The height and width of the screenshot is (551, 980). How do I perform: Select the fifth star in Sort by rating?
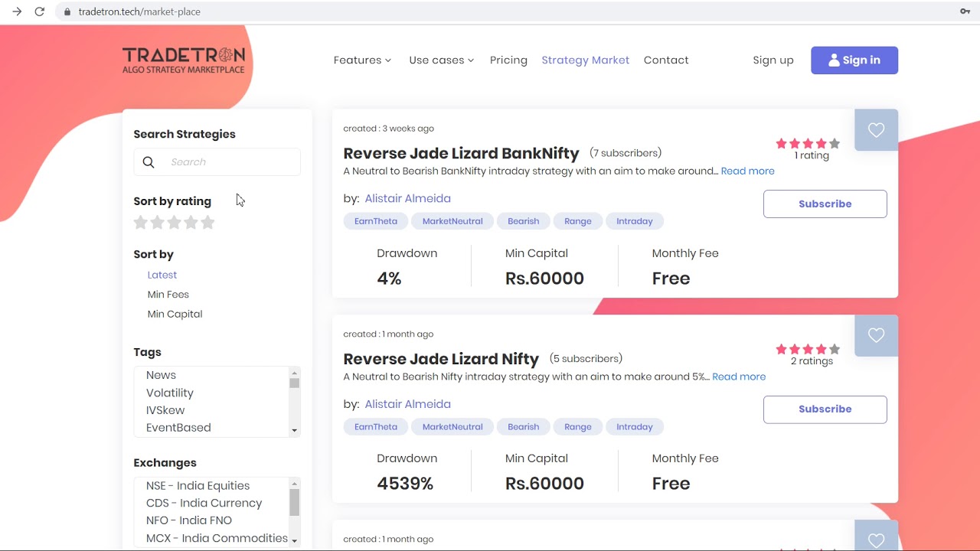pyautogui.click(x=207, y=223)
